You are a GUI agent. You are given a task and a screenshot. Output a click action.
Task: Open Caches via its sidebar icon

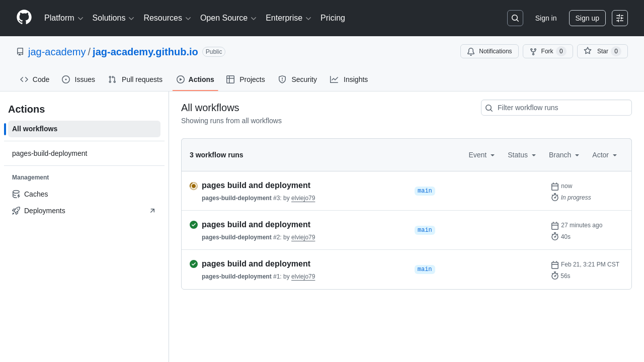point(16,194)
